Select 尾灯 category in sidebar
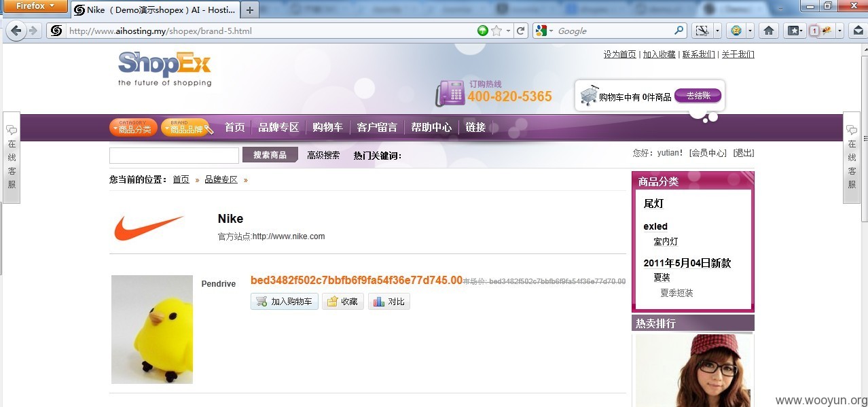This screenshot has height=407, width=868. coord(653,203)
